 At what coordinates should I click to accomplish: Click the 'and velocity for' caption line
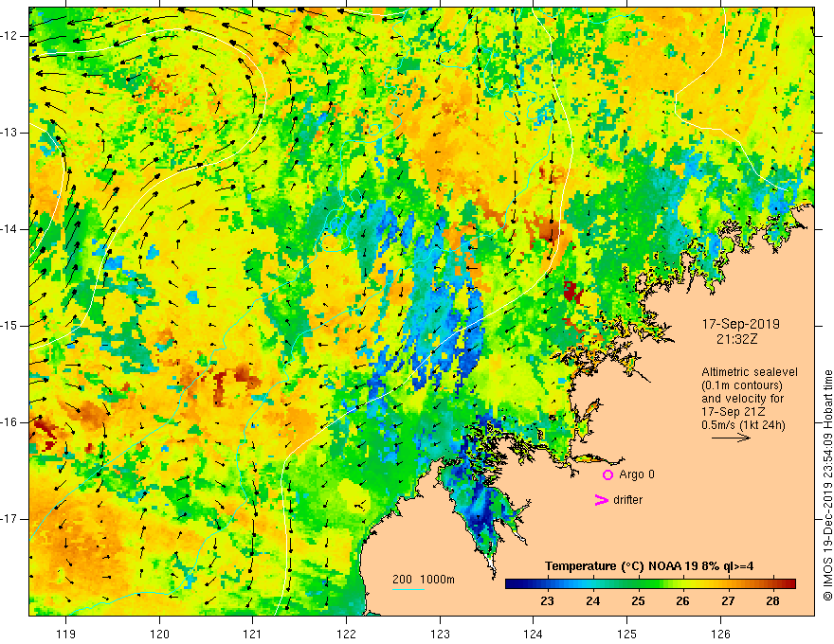pos(742,399)
